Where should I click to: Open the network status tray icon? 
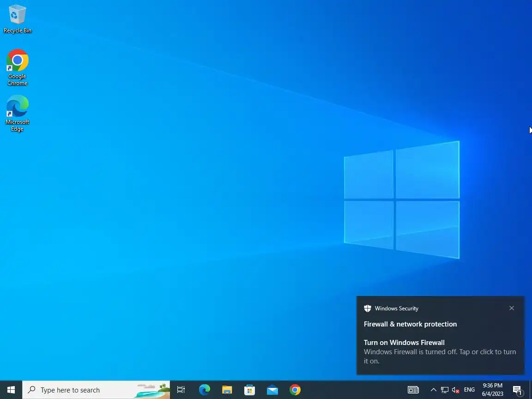pyautogui.click(x=444, y=390)
